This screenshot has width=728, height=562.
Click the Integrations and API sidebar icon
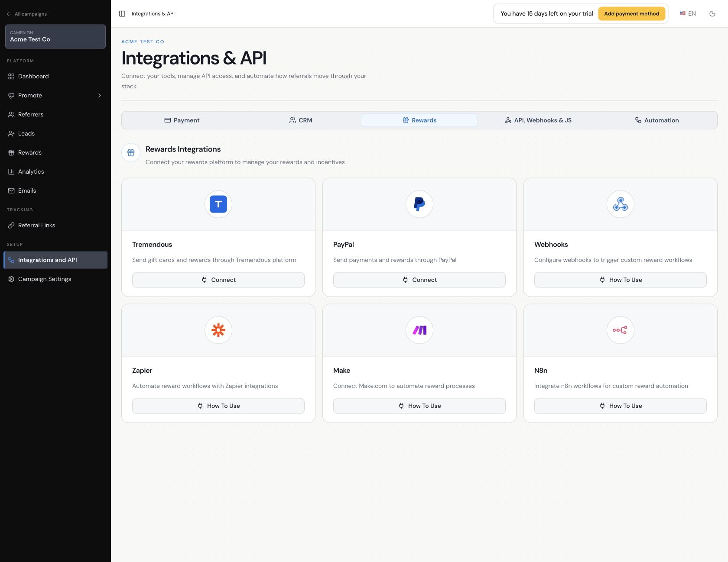(x=11, y=260)
